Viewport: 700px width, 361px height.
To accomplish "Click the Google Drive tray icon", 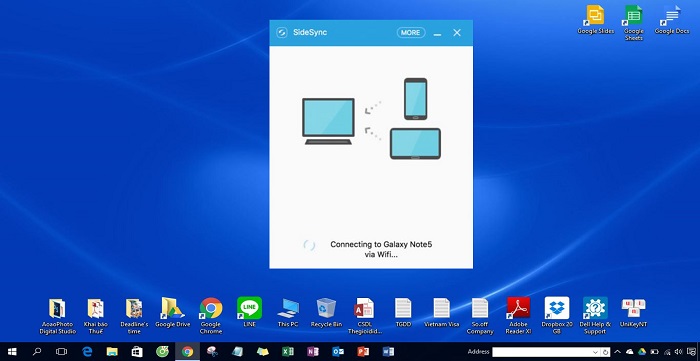I will [x=642, y=352].
